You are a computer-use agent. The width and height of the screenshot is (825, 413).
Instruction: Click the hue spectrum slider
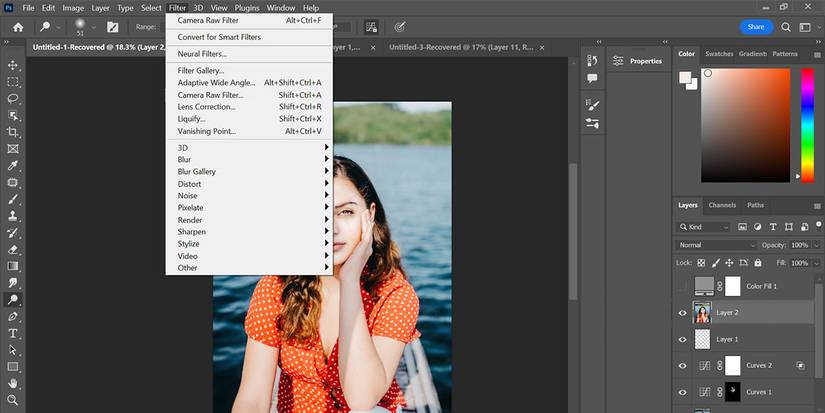808,125
